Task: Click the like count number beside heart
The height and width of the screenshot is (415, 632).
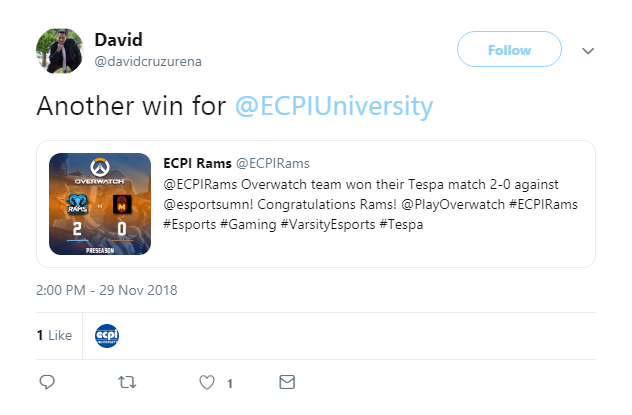Action: click(230, 383)
